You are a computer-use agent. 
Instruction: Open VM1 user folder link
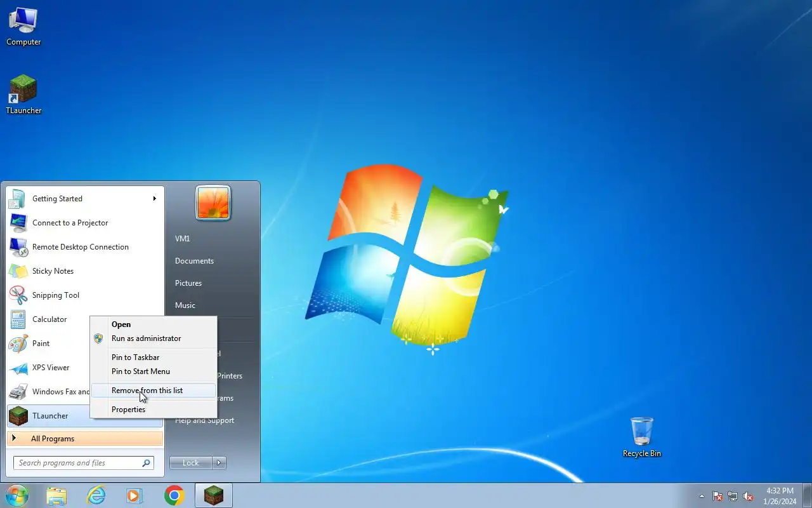183,239
